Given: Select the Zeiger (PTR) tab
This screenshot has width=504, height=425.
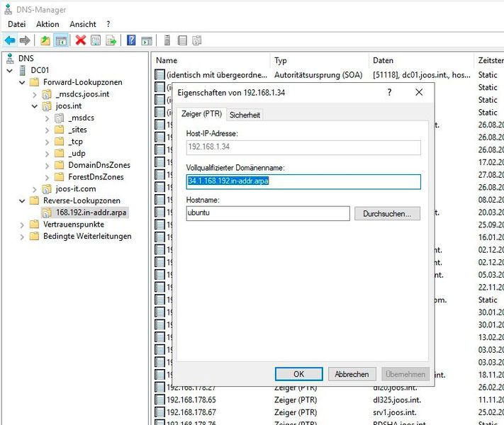Looking at the screenshot, I should point(201,114).
